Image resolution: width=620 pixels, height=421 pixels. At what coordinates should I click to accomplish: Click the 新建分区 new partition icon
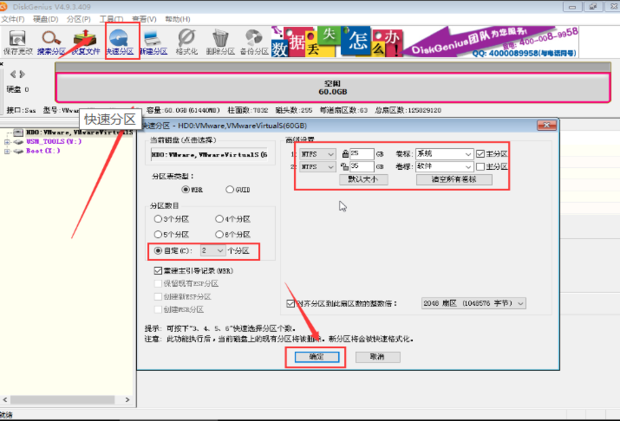click(153, 42)
